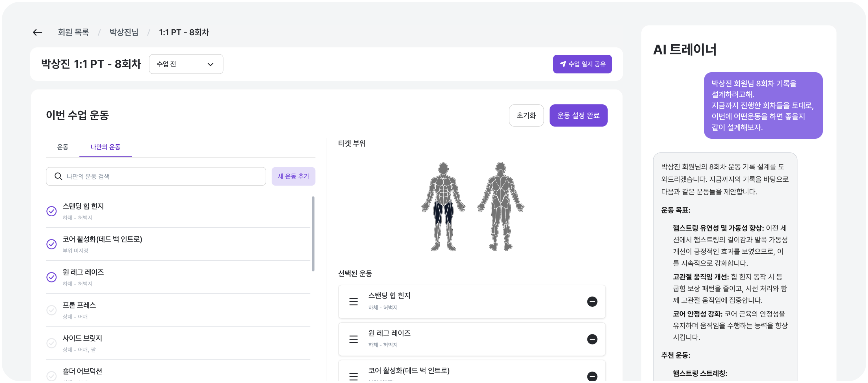Open 회원 목록 breadcrumb
This screenshot has width=868, height=383.
click(x=73, y=32)
